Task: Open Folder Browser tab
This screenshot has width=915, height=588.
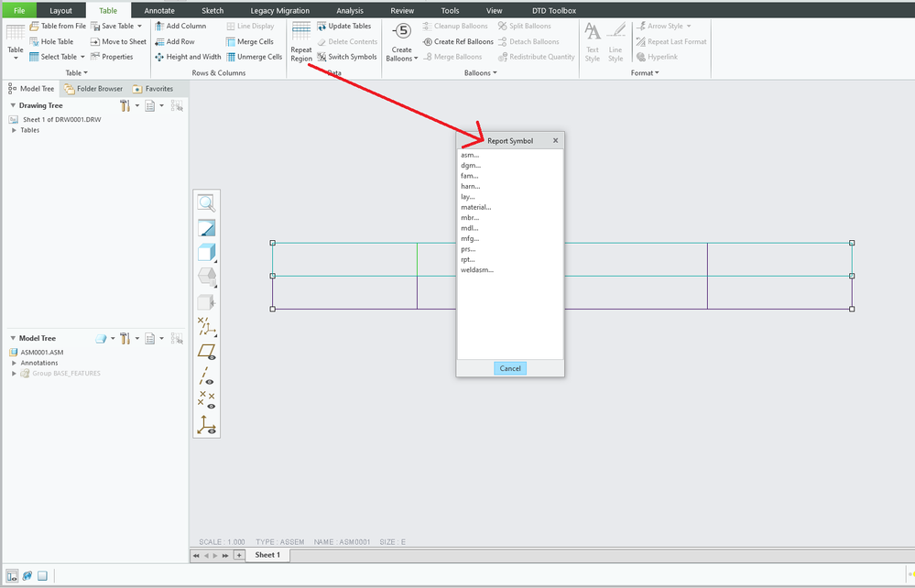Action: coord(93,89)
